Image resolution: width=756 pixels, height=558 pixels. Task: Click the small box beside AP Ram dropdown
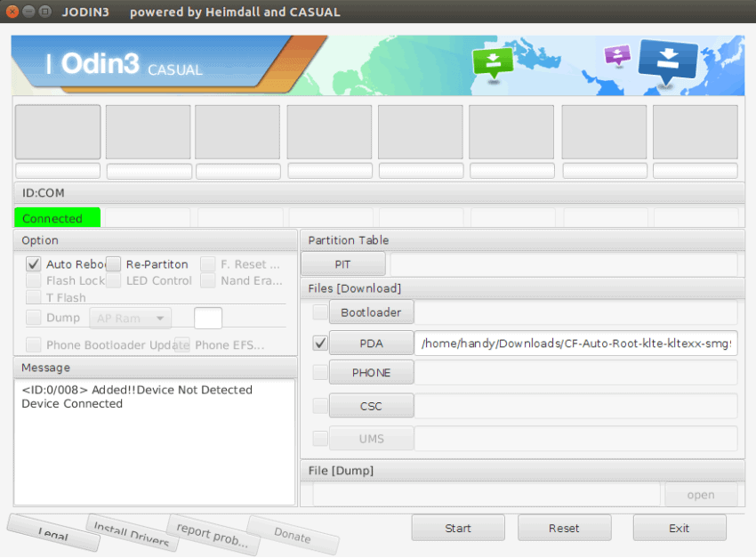(x=208, y=319)
